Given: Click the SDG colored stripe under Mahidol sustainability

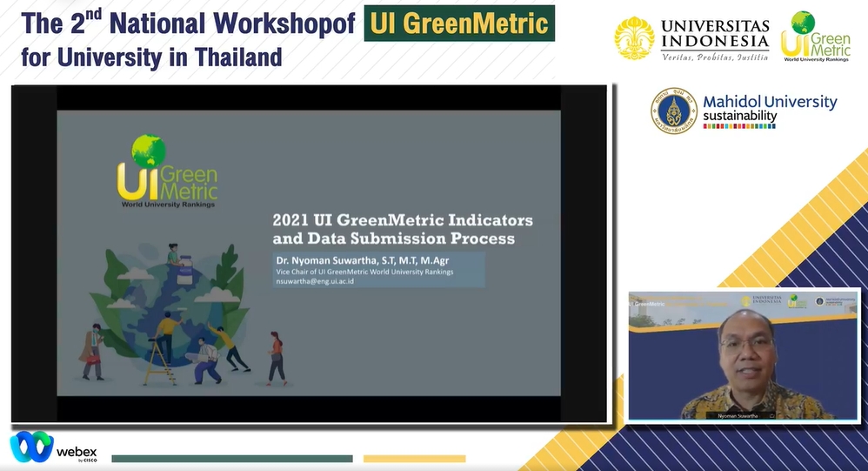Looking at the screenshot, I should point(738,125).
